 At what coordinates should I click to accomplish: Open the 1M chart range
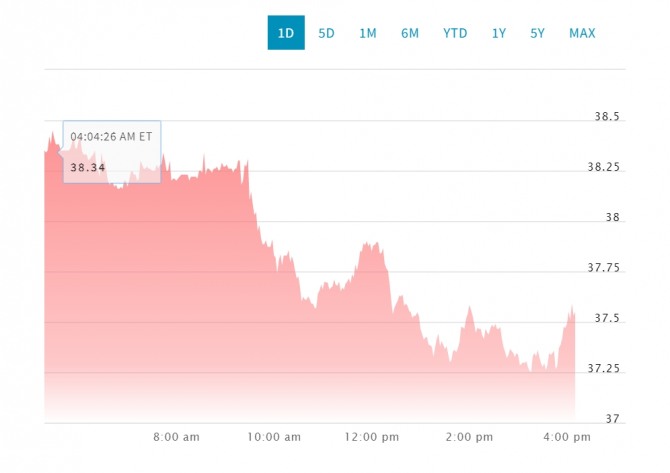(x=368, y=33)
